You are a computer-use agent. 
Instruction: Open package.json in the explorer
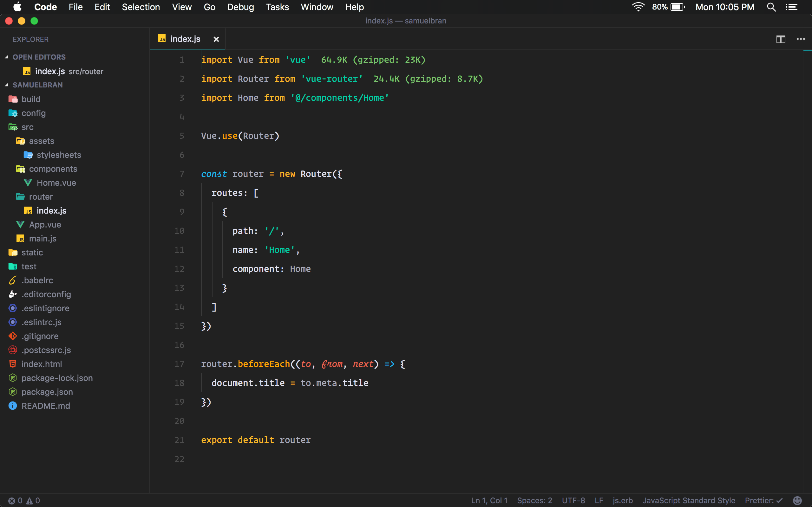click(47, 392)
